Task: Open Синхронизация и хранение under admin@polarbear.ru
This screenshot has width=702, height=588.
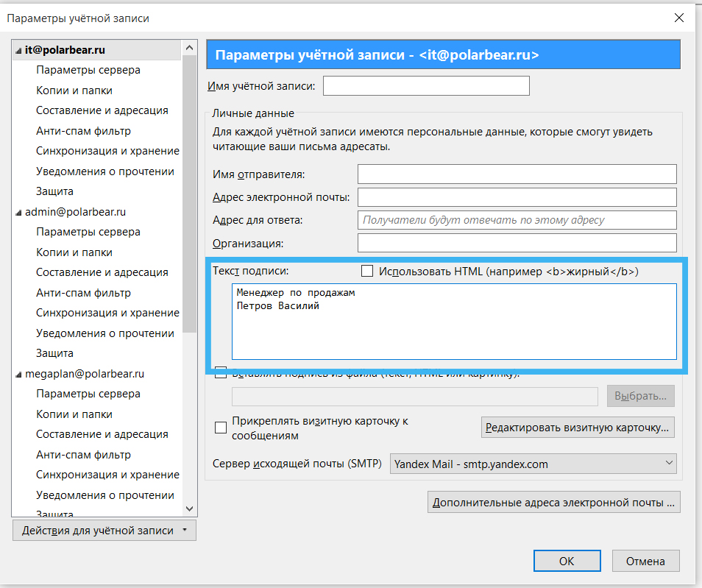Action: tap(107, 313)
